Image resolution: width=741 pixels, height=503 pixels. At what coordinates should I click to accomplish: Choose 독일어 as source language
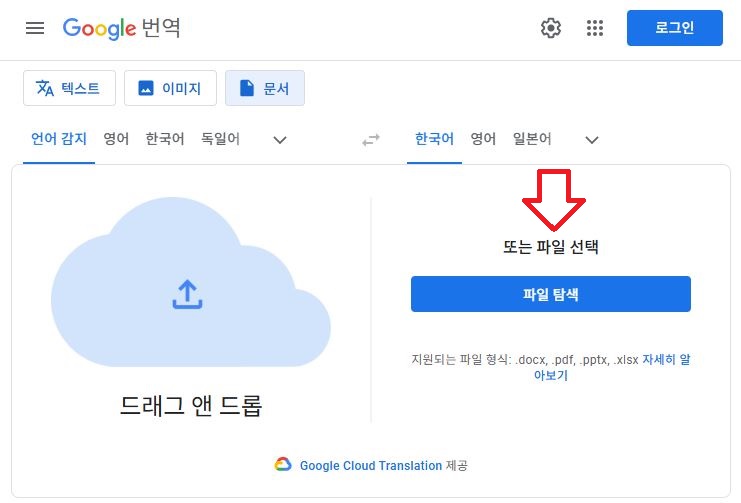pyautogui.click(x=221, y=139)
